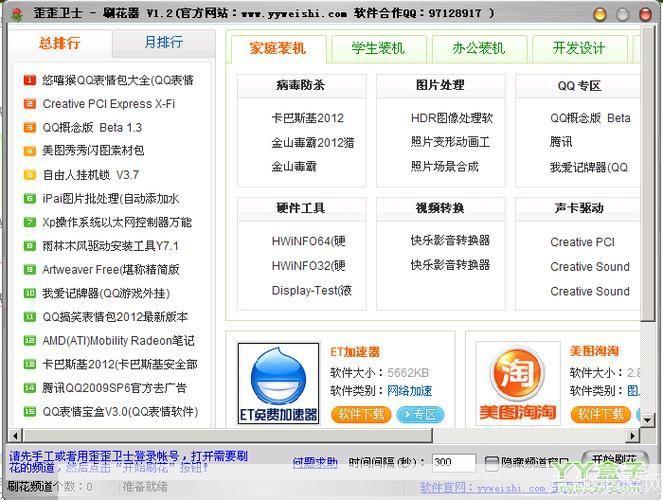Click the 视频转换 category header
Image resolution: width=663 pixels, height=500 pixels.
pyautogui.click(x=440, y=208)
